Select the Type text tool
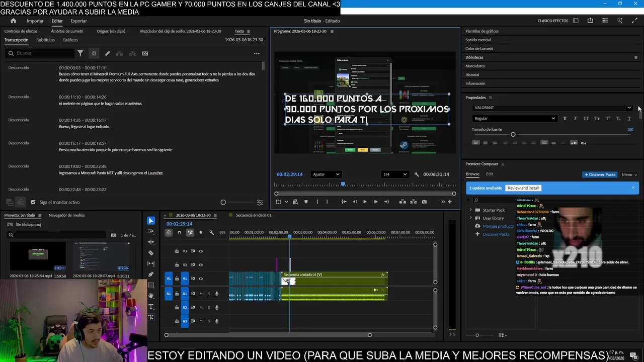This screenshot has width=644, height=362. pos(151,306)
